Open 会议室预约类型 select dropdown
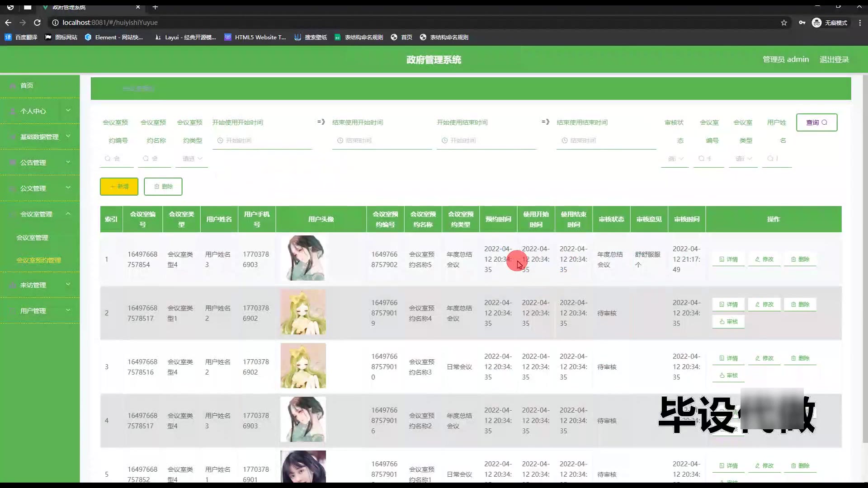The width and height of the screenshot is (868, 488). pyautogui.click(x=192, y=159)
